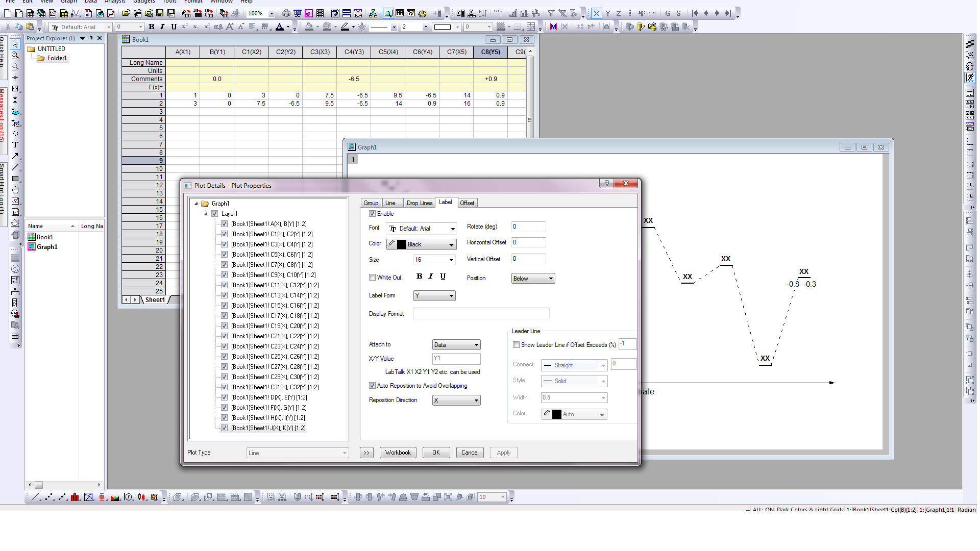Select the Pan hand tool
This screenshot has height=551, width=980.
pos(15,190)
